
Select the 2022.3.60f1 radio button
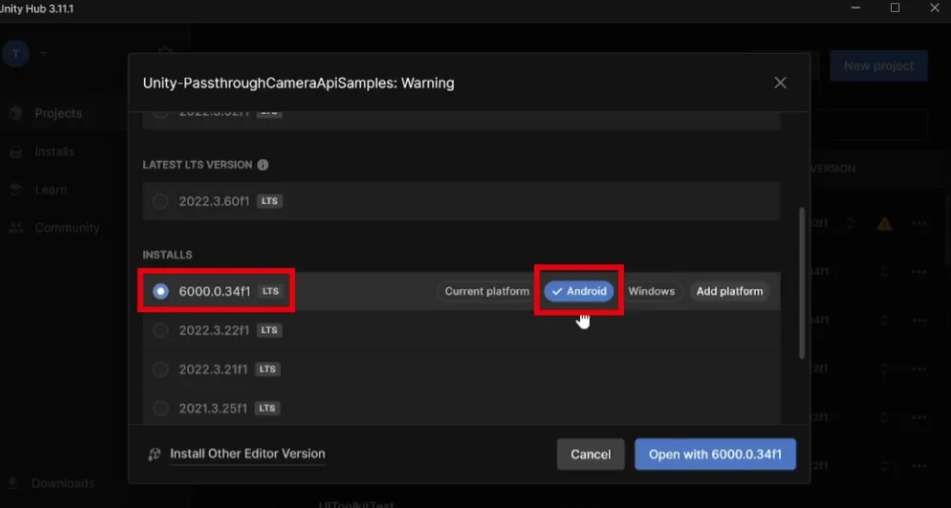pyautogui.click(x=160, y=201)
